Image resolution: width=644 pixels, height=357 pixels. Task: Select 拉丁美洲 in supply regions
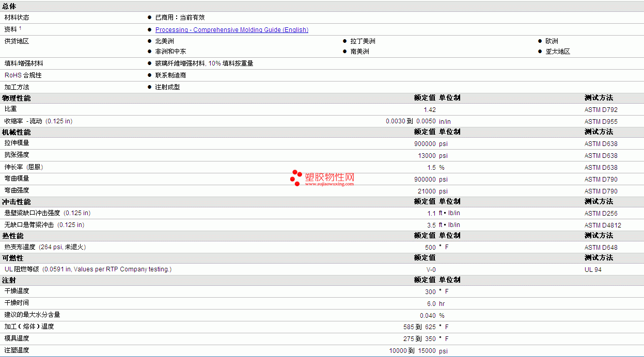coord(363,41)
